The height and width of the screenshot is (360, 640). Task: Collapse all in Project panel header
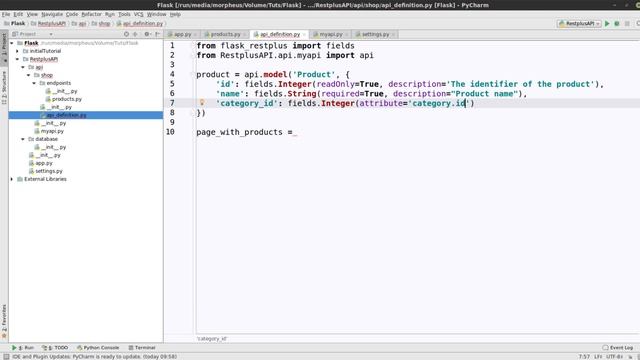coord(135,34)
